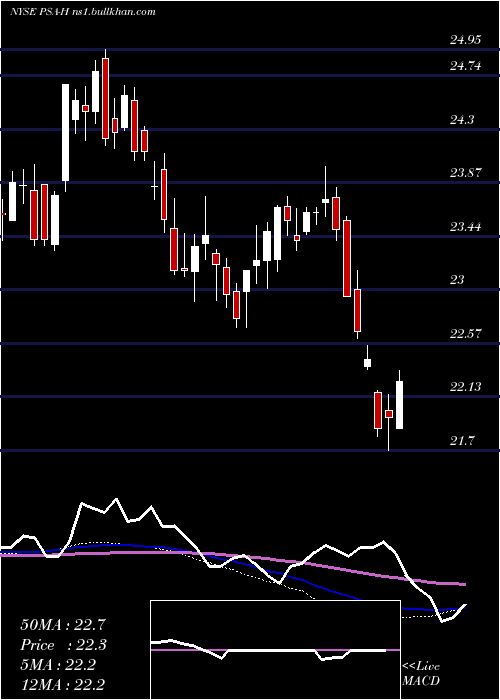
Task: Click the 23 price level label
Action: (x=457, y=280)
